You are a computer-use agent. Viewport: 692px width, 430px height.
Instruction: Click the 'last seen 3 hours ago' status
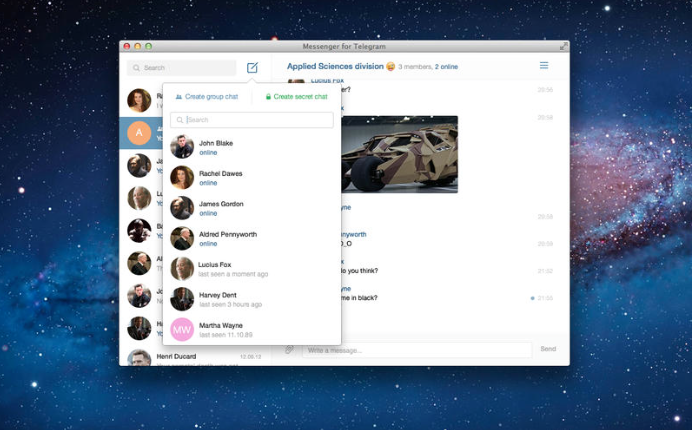point(230,305)
